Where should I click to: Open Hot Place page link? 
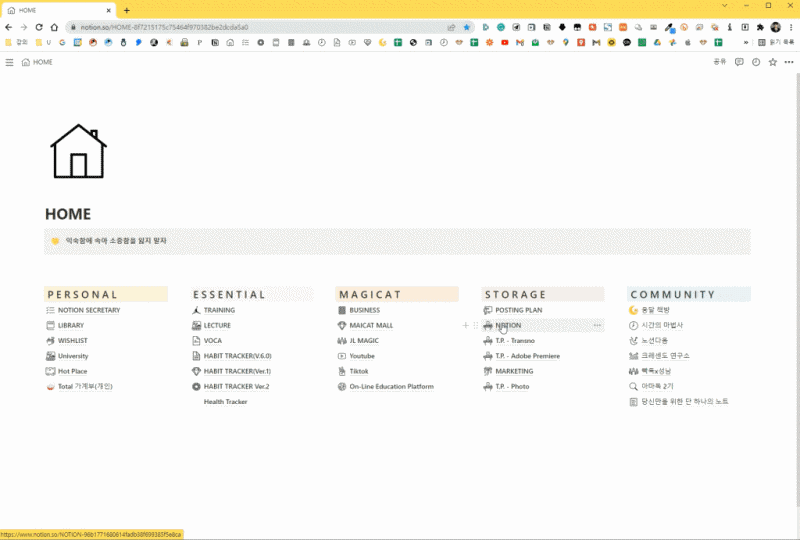[72, 371]
